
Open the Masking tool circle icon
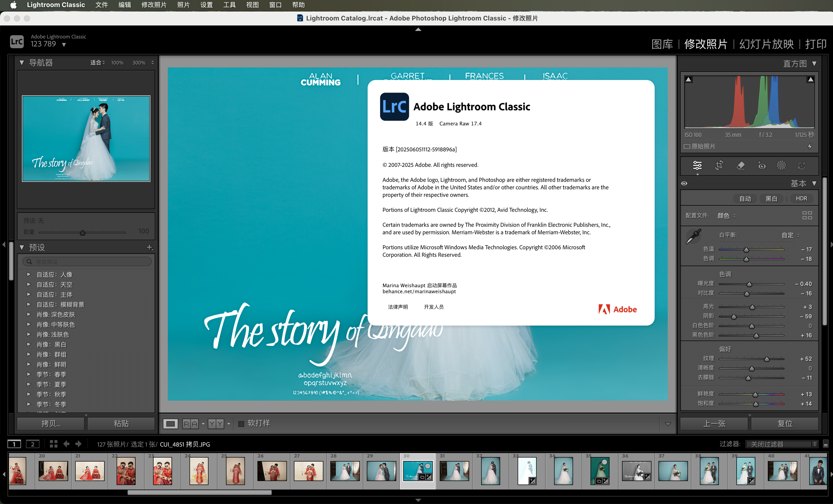point(781,165)
